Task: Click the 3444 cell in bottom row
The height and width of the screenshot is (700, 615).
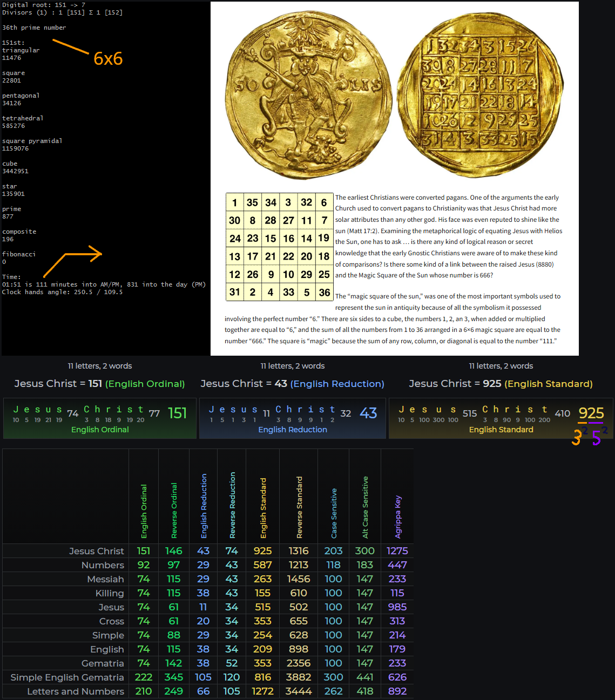Action: pyautogui.click(x=299, y=691)
